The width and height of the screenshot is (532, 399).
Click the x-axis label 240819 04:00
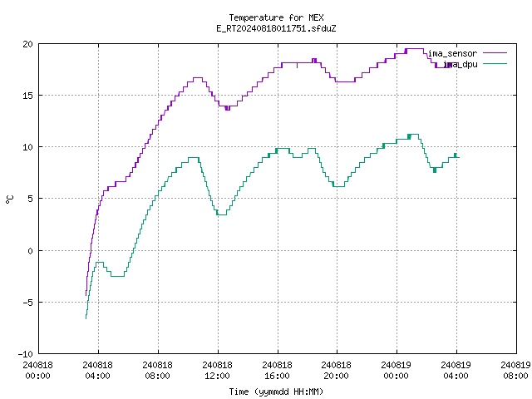pos(456,371)
